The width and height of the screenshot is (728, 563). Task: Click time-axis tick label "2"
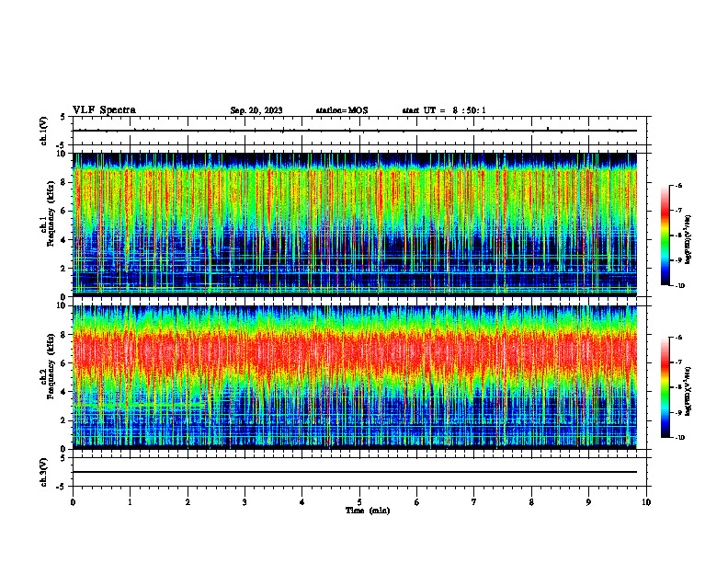[x=188, y=502]
